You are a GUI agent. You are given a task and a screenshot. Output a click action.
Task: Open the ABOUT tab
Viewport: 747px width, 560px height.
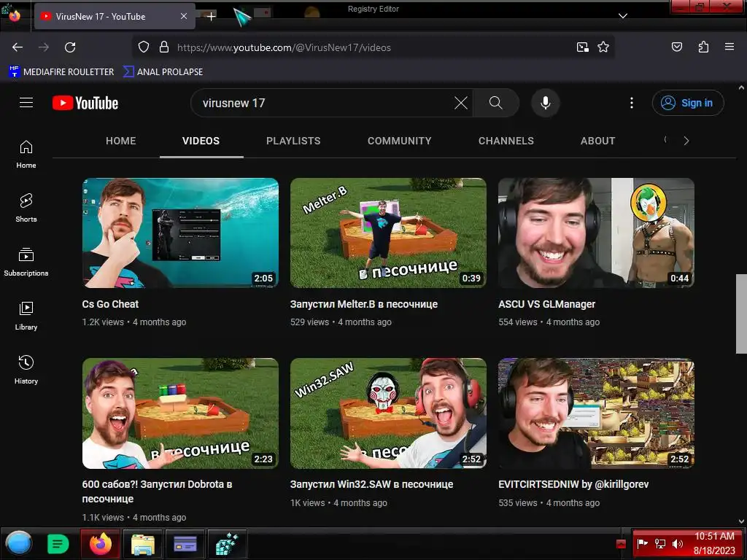pyautogui.click(x=598, y=141)
